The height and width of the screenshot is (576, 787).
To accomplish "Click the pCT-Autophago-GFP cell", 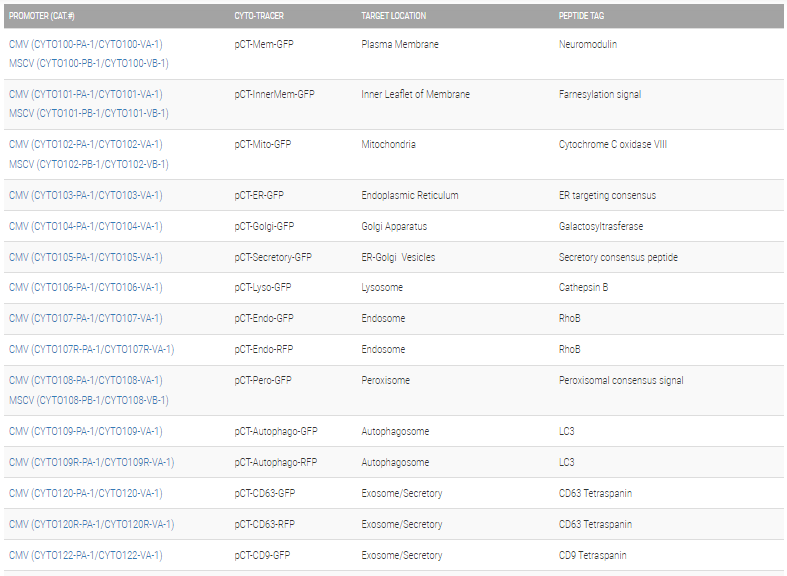I will [275, 431].
